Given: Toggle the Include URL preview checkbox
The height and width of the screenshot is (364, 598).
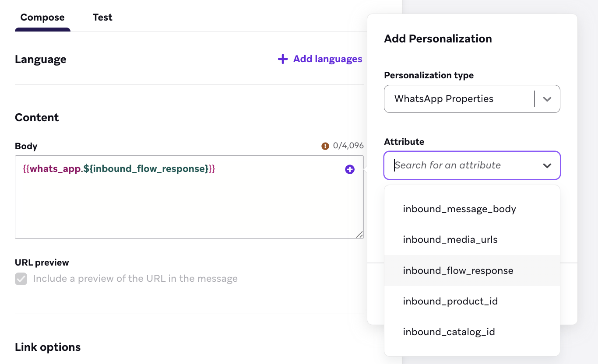Looking at the screenshot, I should pyautogui.click(x=21, y=279).
